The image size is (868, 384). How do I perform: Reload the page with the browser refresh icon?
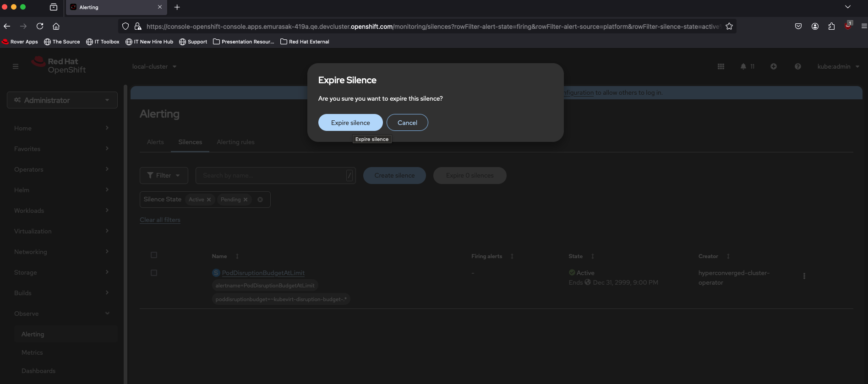tap(40, 26)
